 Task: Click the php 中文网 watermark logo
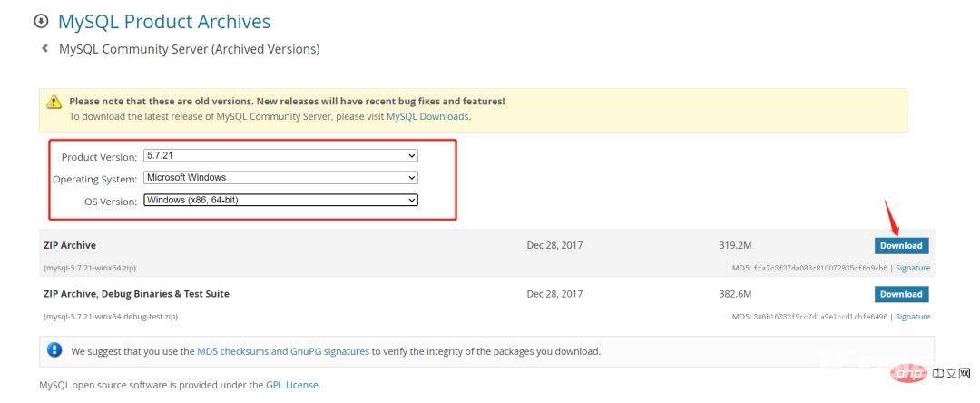931,373
